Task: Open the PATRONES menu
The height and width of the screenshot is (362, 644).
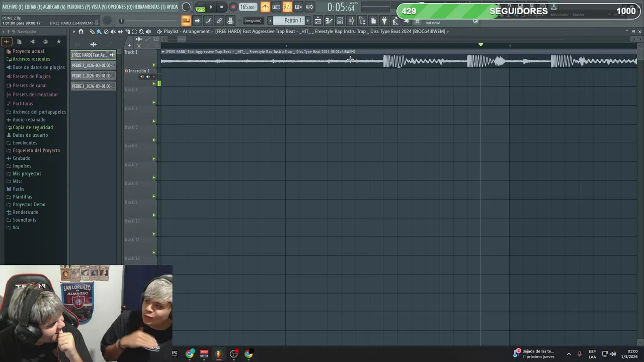Action: click(x=79, y=7)
